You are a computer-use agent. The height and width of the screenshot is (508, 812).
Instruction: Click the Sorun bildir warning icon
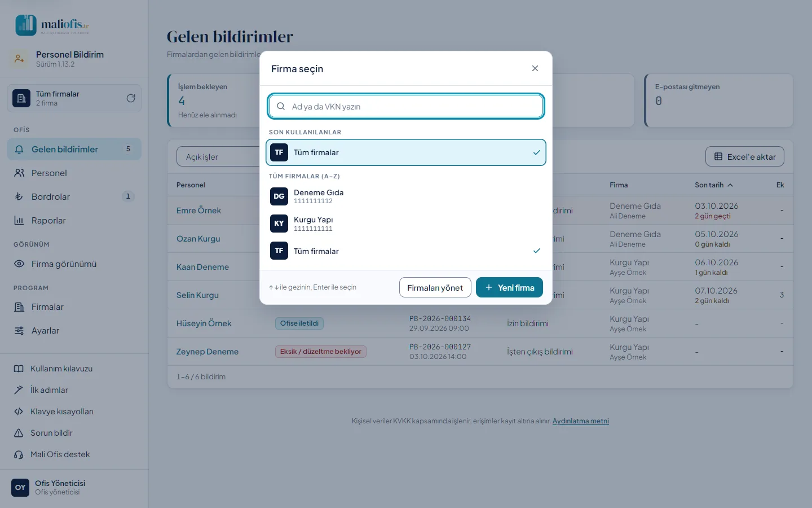pos(19,433)
